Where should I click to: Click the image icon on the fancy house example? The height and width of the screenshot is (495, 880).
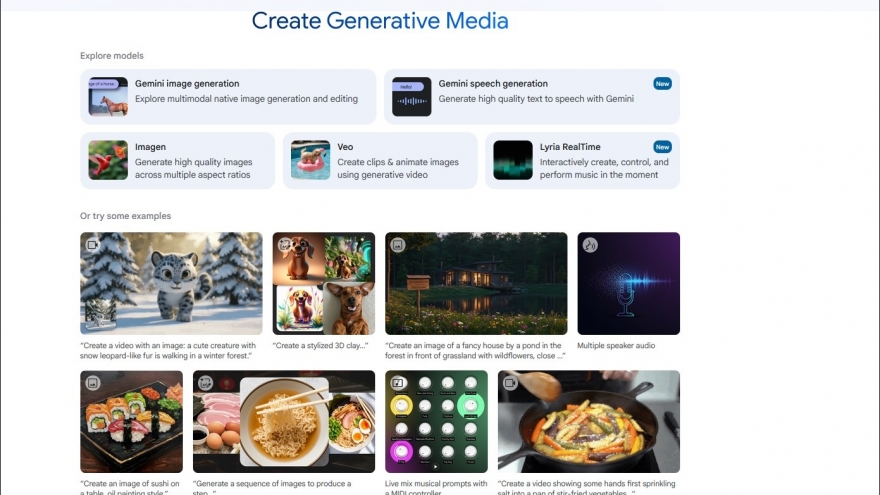point(398,245)
